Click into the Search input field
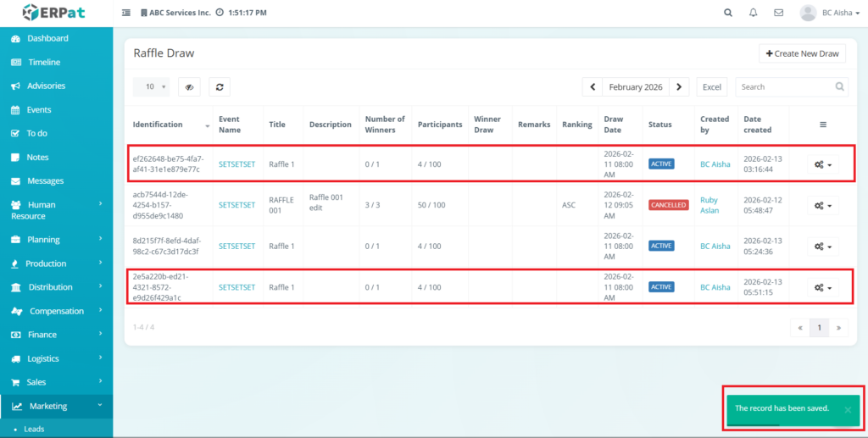Image resolution: width=868 pixels, height=438 pixels. [784, 86]
